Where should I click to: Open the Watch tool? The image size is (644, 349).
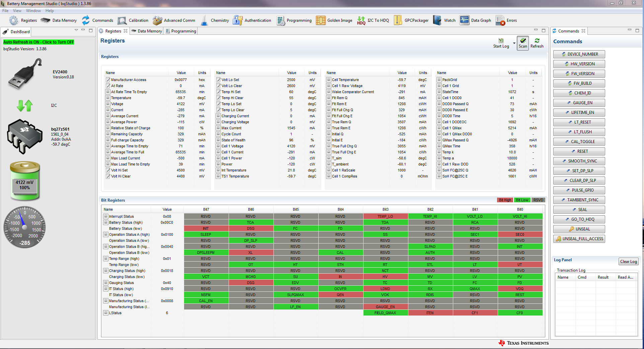(444, 20)
